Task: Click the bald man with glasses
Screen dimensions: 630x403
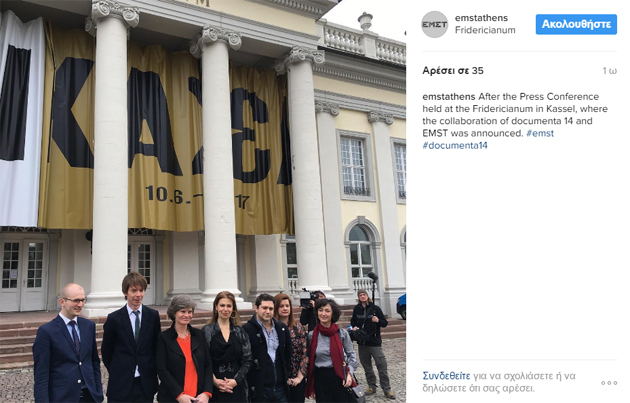Action: click(66, 345)
